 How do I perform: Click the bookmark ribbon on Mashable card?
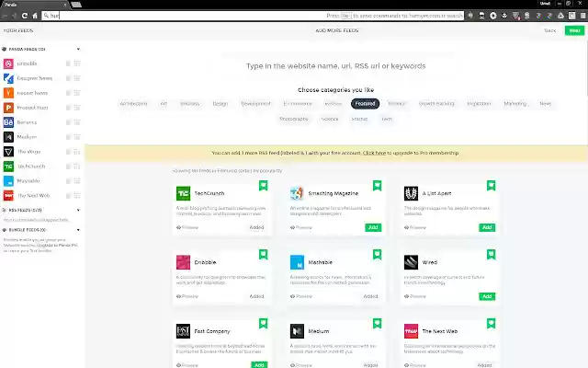377,254
